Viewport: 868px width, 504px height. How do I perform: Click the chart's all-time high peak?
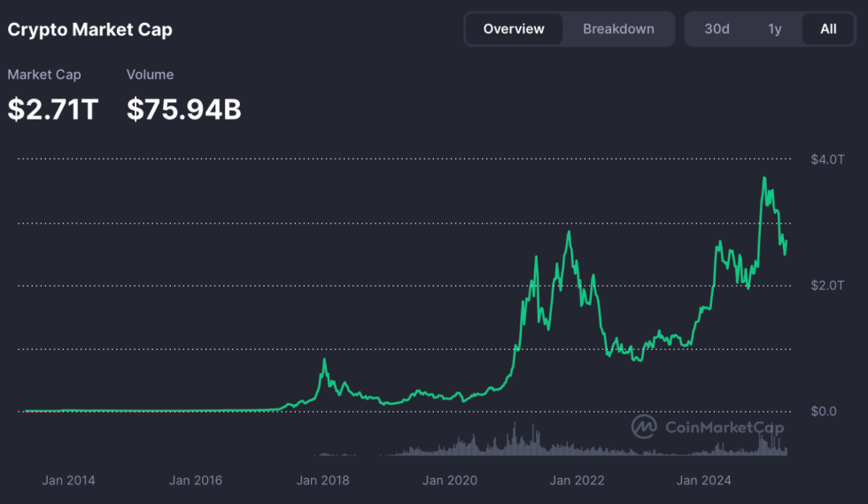pos(763,178)
